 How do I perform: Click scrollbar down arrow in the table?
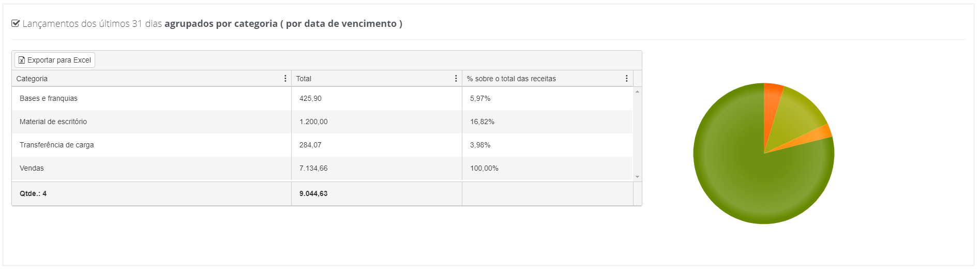(637, 177)
